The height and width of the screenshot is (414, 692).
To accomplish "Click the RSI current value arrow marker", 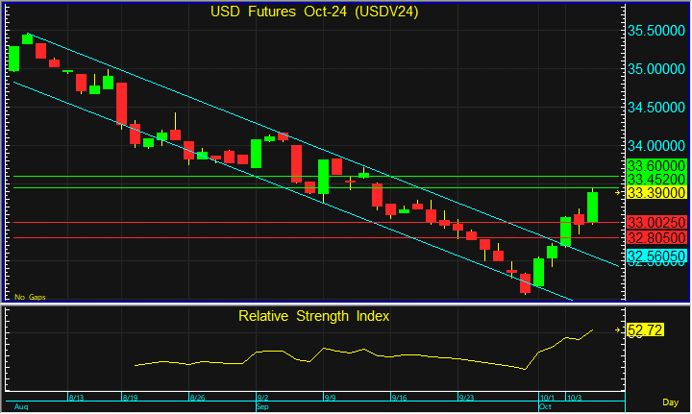I will click(x=618, y=329).
